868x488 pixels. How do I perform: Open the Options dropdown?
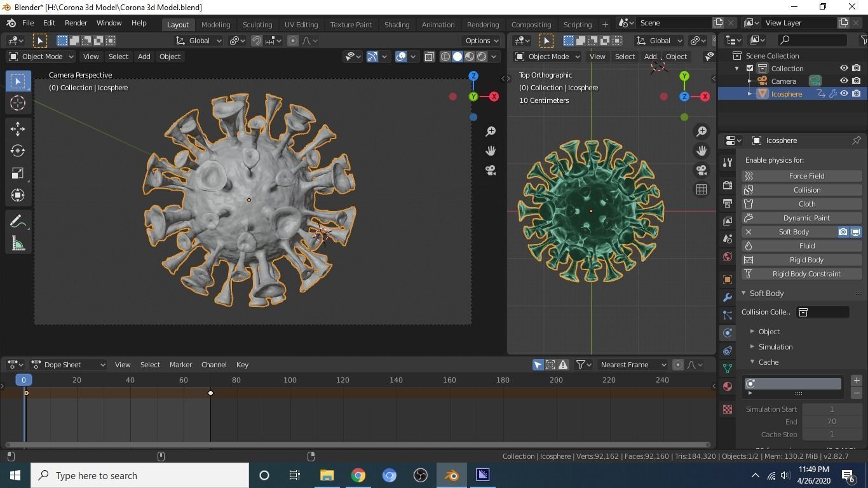click(x=482, y=41)
